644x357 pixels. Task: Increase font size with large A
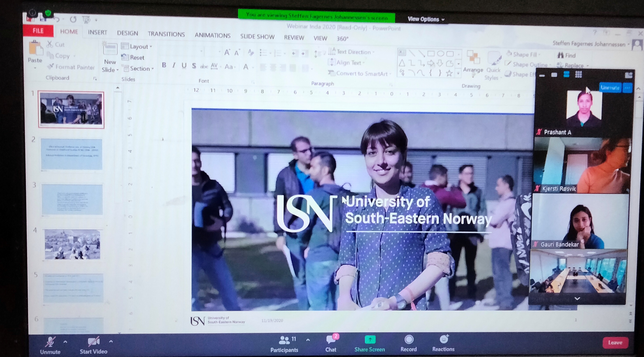[227, 52]
